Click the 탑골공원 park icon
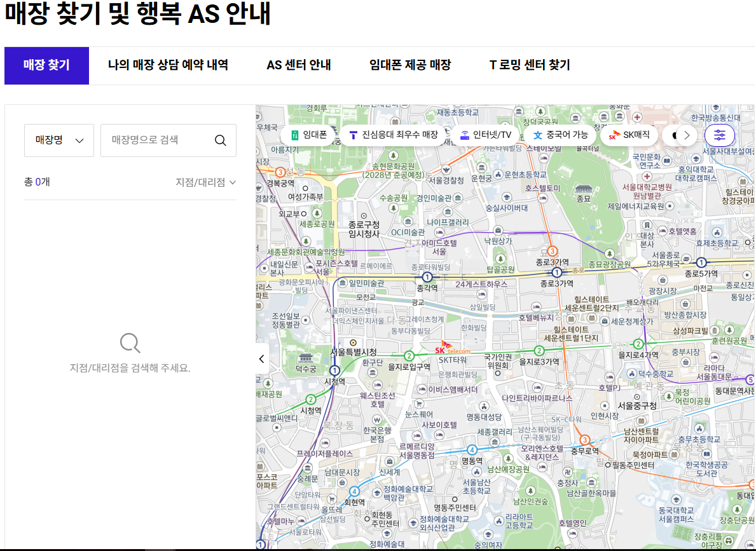Viewport: 756px width, 551px height. click(x=501, y=259)
